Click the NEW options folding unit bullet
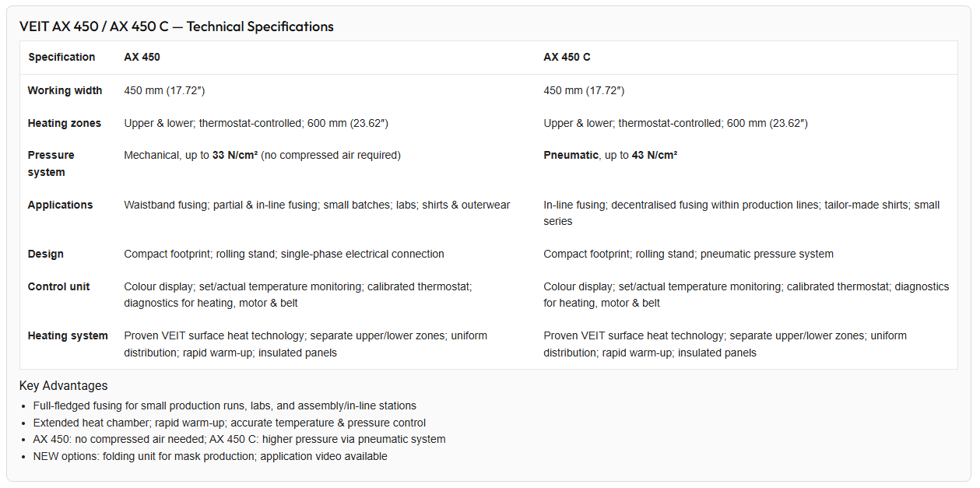This screenshot has height=488, width=980. 210,456
